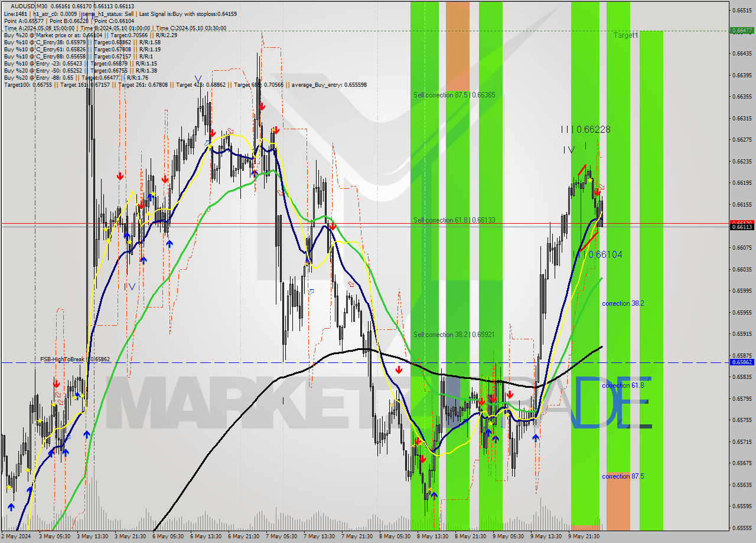Click the 0.66235 price axis value
Viewport: 756px width, 543px height.
click(742, 161)
